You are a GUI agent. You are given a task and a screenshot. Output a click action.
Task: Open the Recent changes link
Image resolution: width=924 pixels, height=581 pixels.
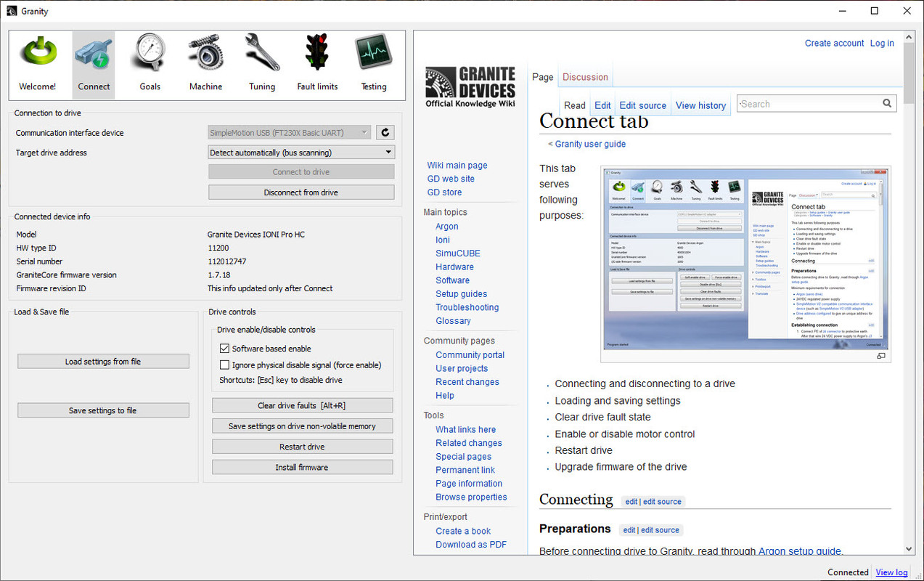click(467, 382)
